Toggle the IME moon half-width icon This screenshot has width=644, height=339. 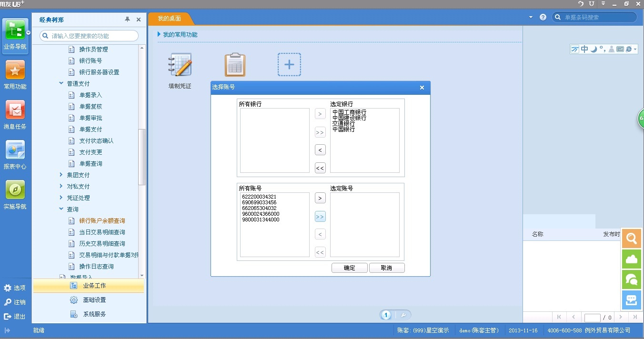tap(594, 49)
